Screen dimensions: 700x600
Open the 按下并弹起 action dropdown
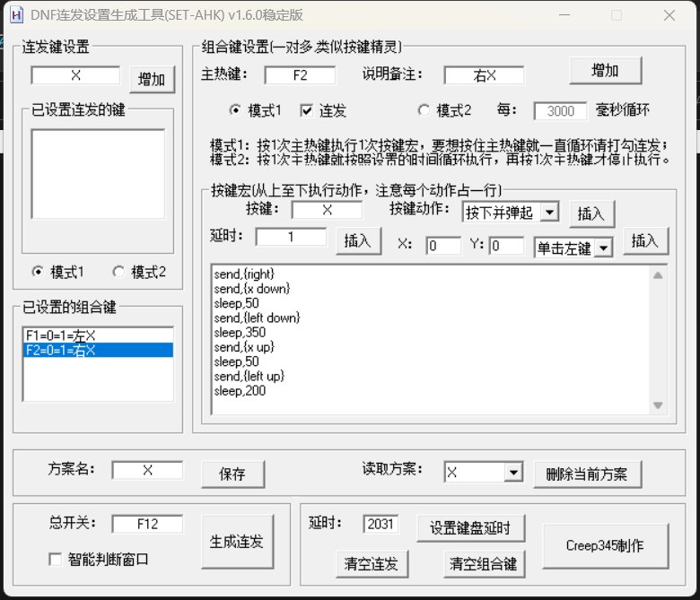coord(549,213)
